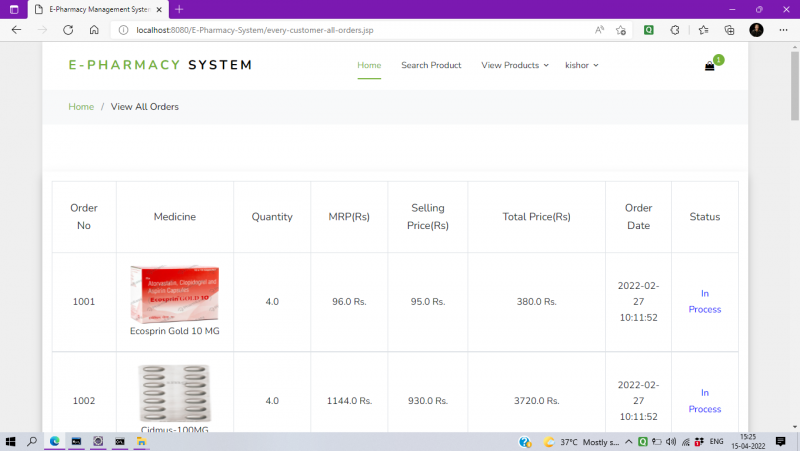This screenshot has width=800, height=451.
Task: Expand the kishor user dropdown
Action: pos(582,65)
